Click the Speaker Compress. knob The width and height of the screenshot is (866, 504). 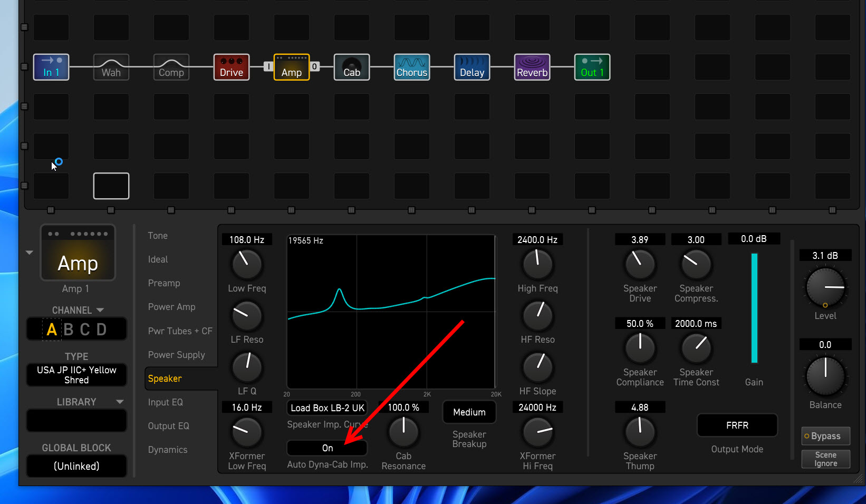[x=696, y=265]
